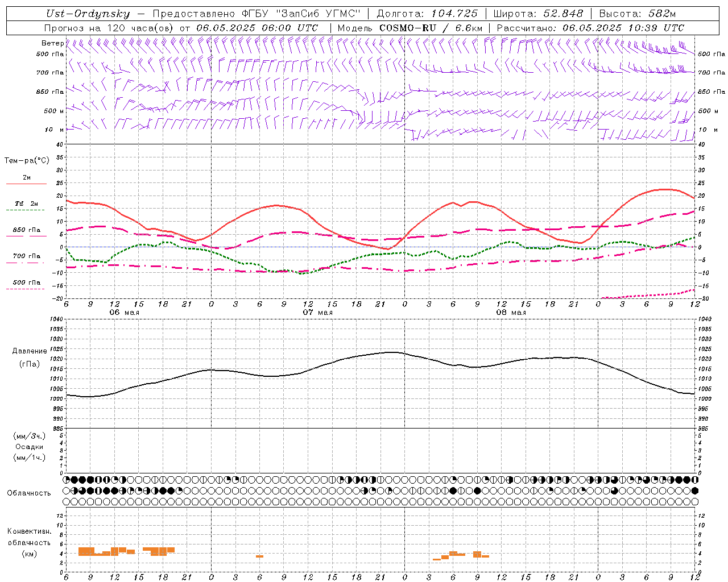Click the 1040 value on left pressure axis
The image size is (728, 582).
coord(56,319)
